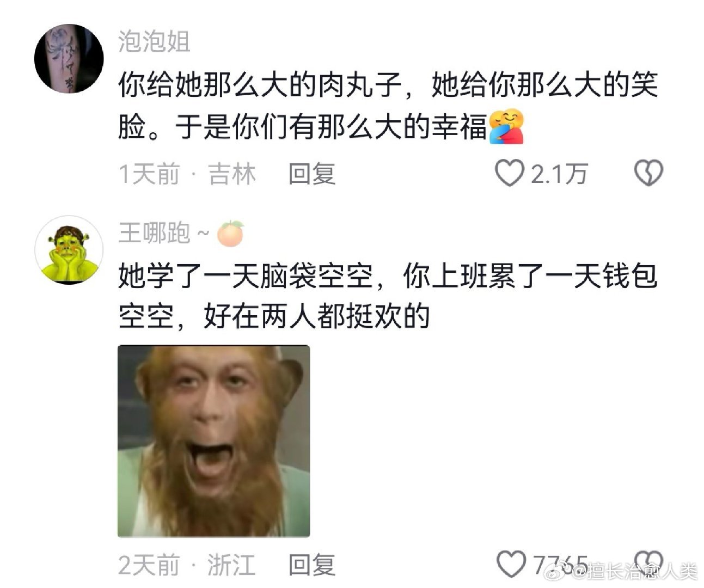
Task: Dislike 泡泡姐's comment with broken heart
Action: 648,174
